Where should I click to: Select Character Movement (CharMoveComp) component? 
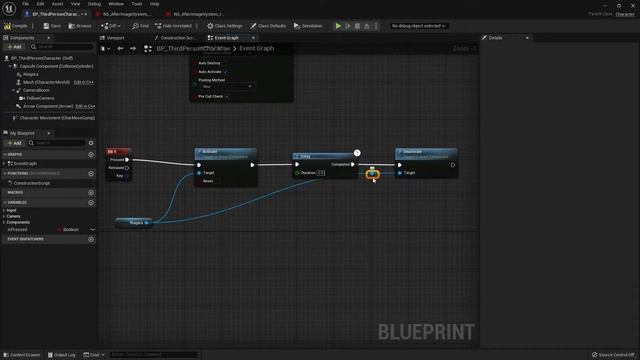pos(57,118)
